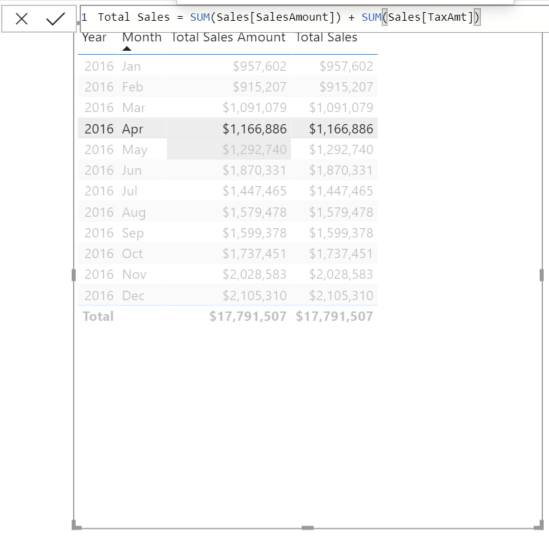
Task: Sort by the Month column header
Action: coord(142,37)
